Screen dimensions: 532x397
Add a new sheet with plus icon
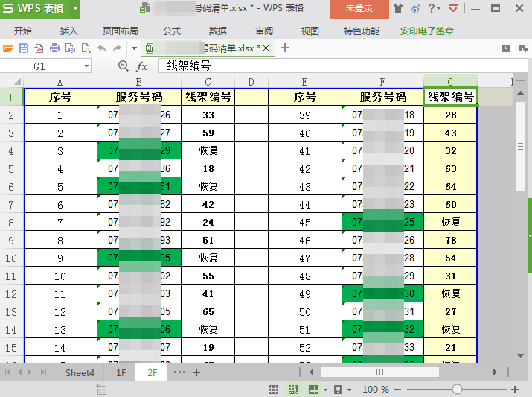pos(196,372)
